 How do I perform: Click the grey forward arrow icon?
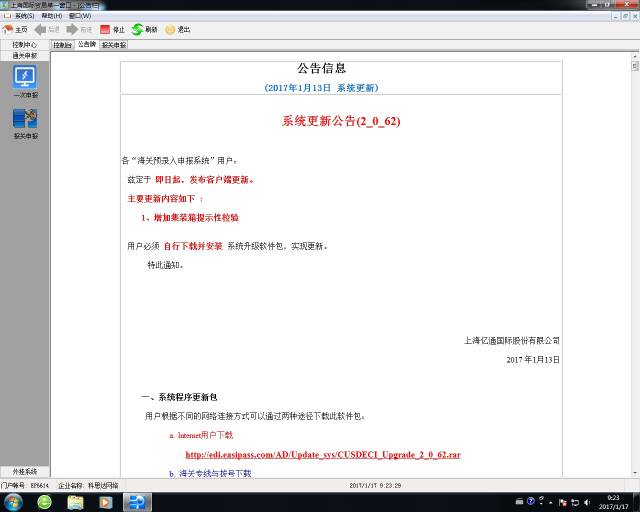pos(72,29)
